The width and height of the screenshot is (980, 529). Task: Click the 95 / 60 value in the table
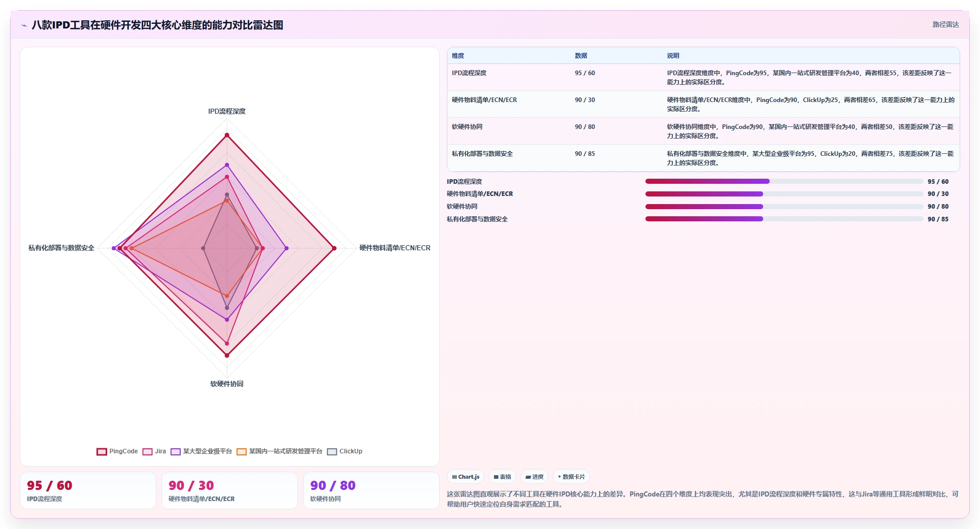point(585,73)
